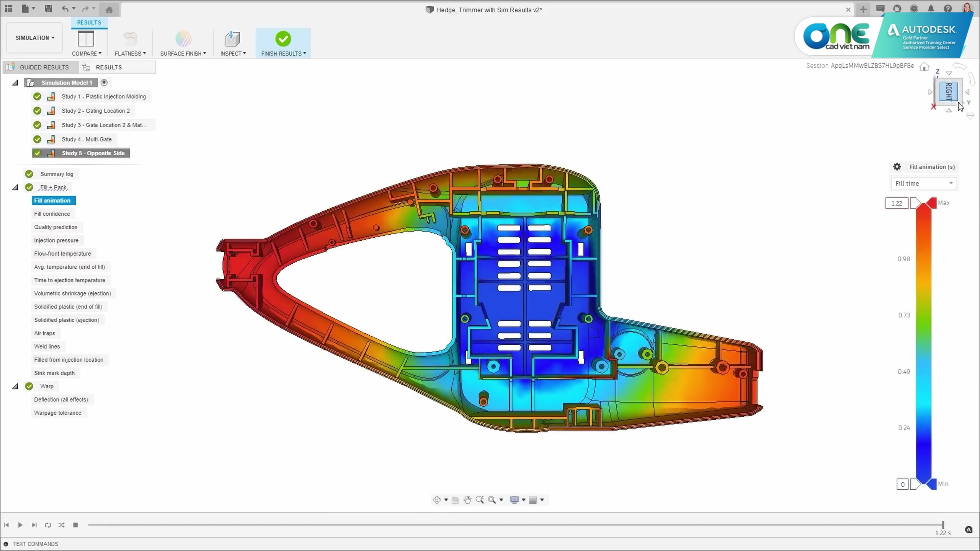Click the Inspect tool icon
Image resolution: width=980 pixels, height=551 pixels.
pyautogui.click(x=232, y=39)
